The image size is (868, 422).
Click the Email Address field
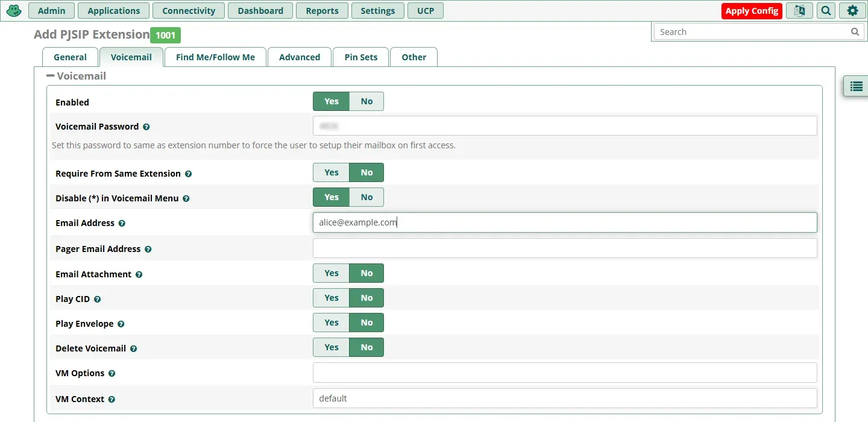(x=565, y=222)
